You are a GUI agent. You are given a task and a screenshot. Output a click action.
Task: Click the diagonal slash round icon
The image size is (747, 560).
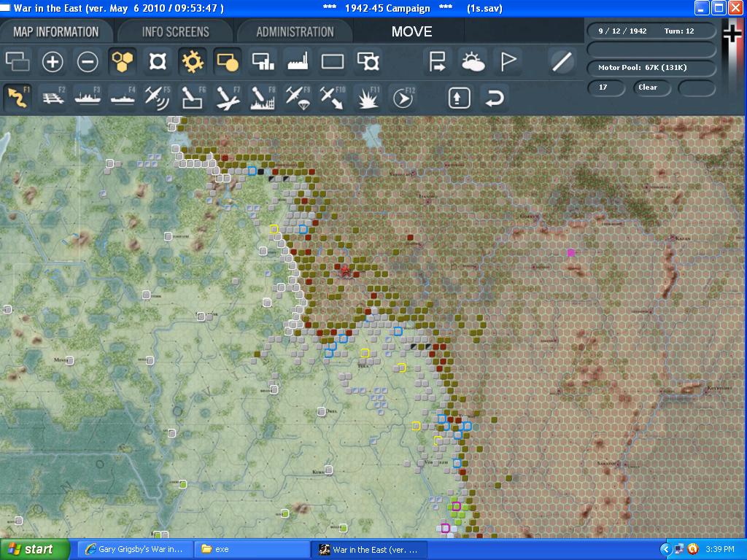562,62
